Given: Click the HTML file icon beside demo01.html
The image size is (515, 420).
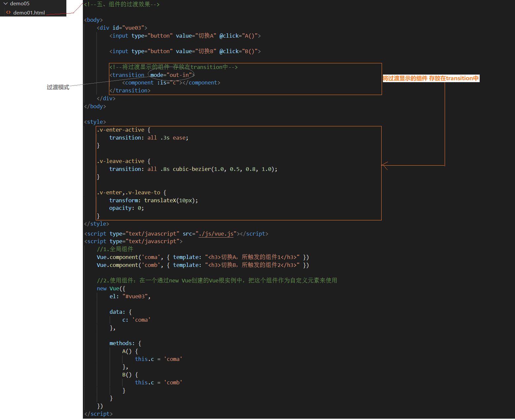Looking at the screenshot, I should pyautogui.click(x=9, y=13).
